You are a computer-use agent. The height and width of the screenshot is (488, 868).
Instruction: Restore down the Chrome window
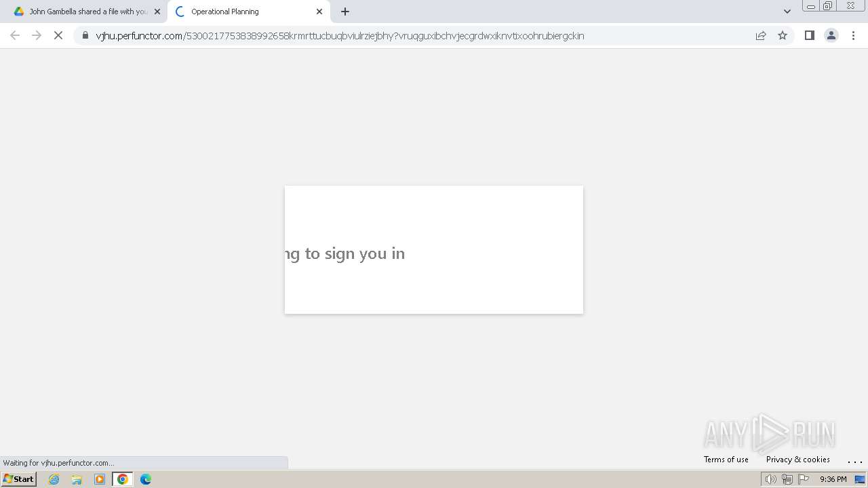[x=828, y=6]
